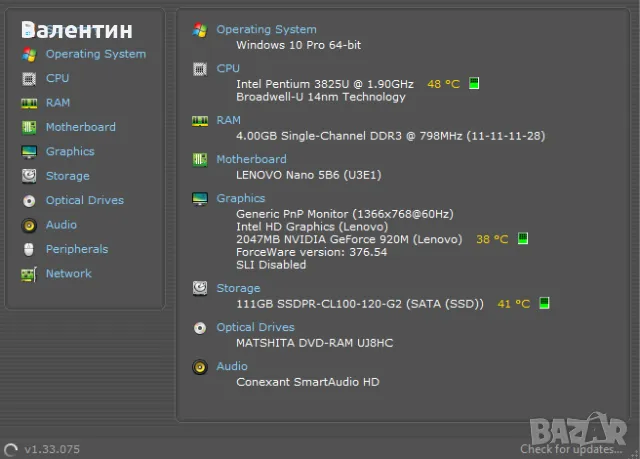640x459 pixels.
Task: Click the version number v1.33.075 in status bar
Action: pos(54,448)
